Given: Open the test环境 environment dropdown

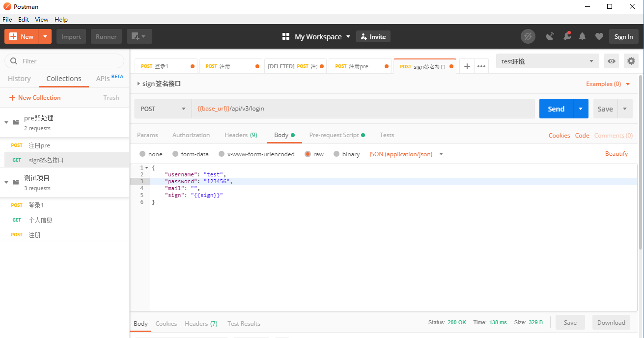Looking at the screenshot, I should (x=547, y=61).
